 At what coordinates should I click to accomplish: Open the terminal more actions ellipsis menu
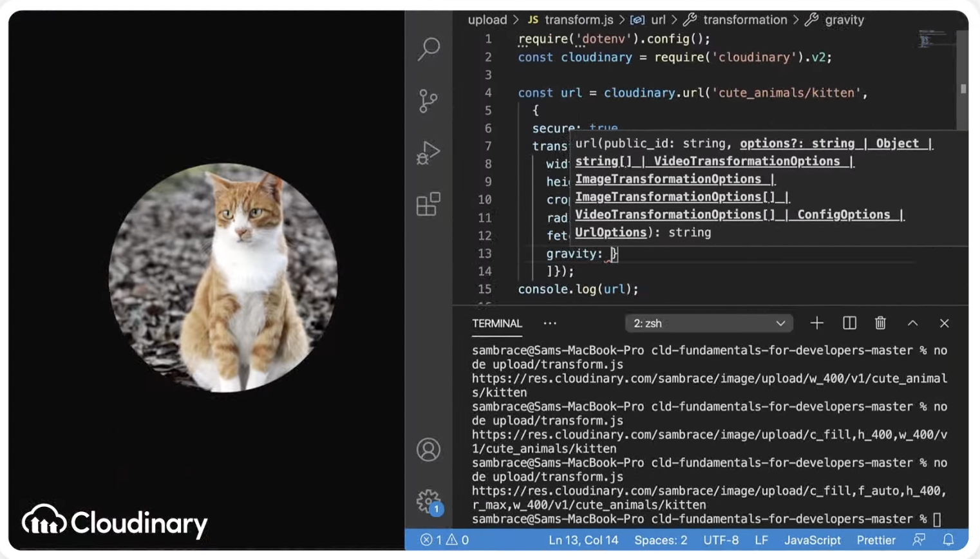click(x=549, y=323)
